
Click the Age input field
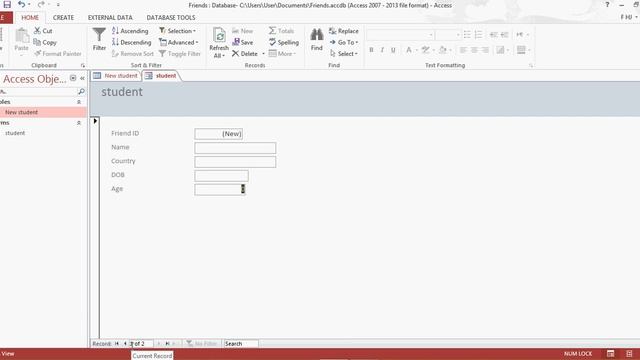(x=220, y=189)
